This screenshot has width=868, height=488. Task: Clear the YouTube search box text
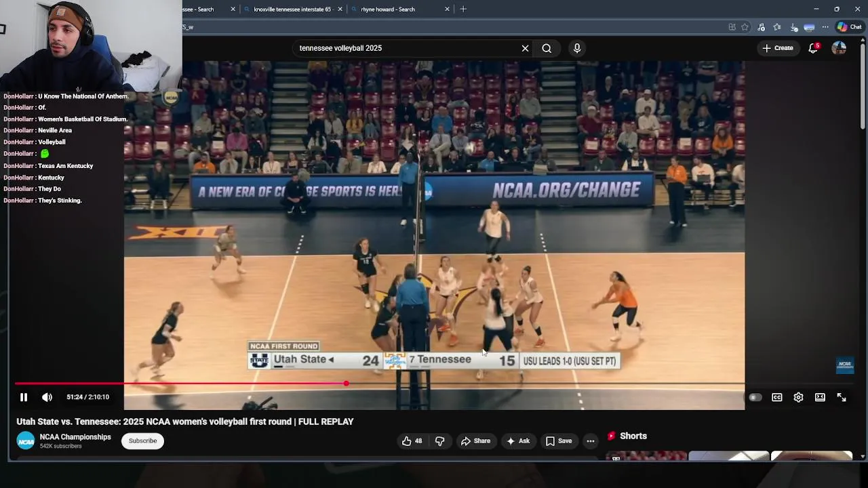(x=525, y=48)
